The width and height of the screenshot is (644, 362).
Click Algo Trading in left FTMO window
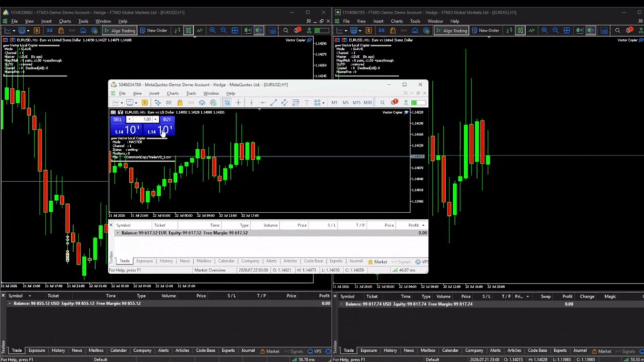point(119,30)
